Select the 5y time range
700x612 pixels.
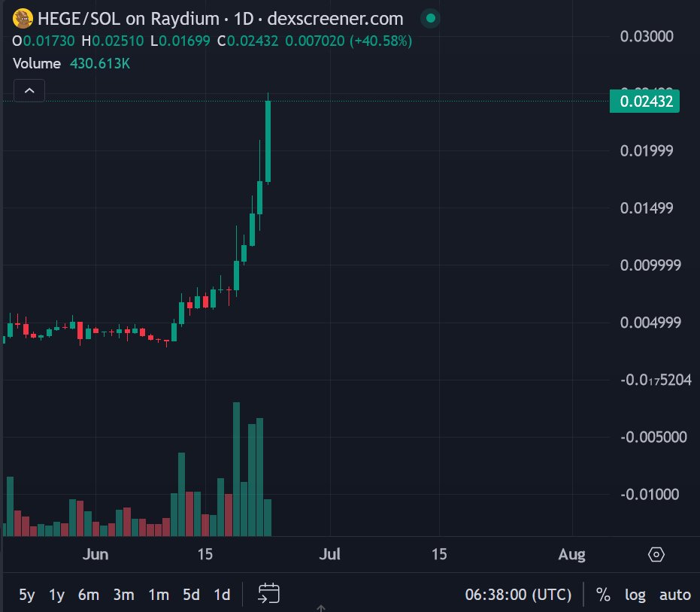27,595
